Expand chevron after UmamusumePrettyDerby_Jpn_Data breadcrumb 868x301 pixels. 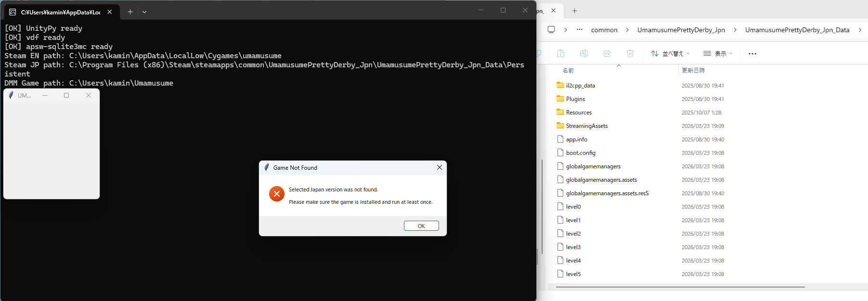coord(860,30)
